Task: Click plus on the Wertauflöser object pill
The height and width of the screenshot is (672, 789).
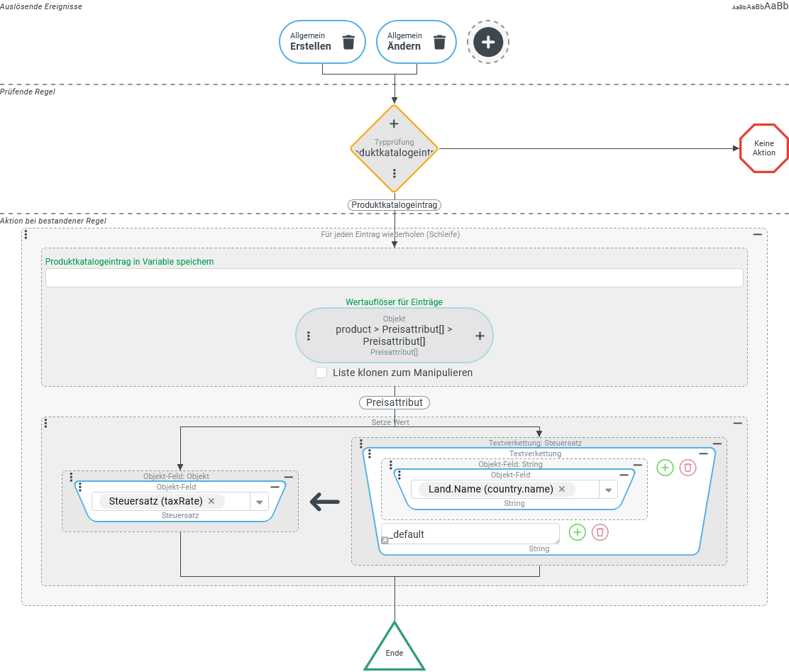Action: click(480, 336)
